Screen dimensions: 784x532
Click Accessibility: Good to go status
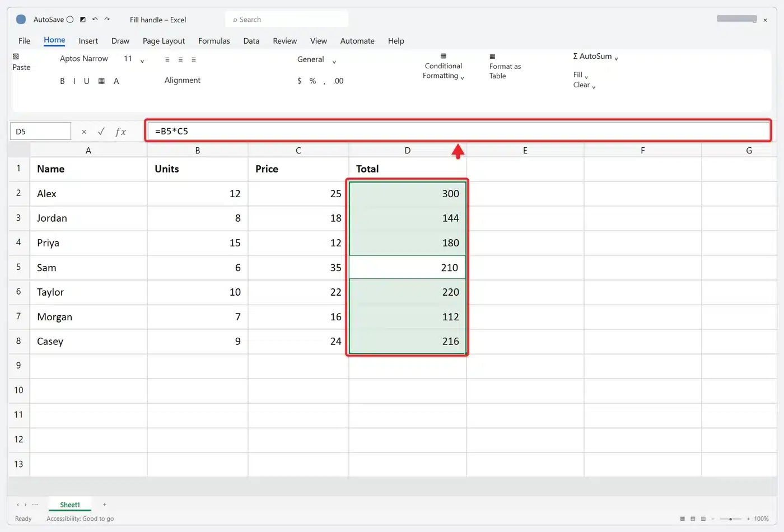tap(80, 519)
